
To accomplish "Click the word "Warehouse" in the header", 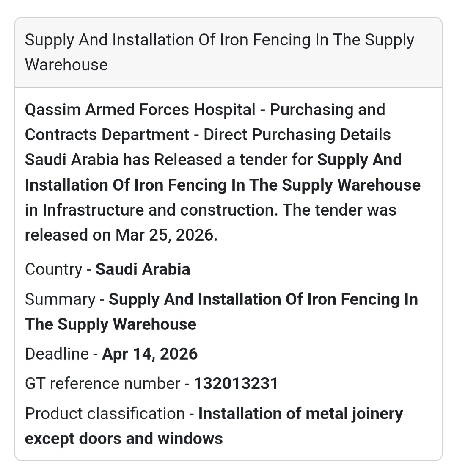I will tap(66, 65).
